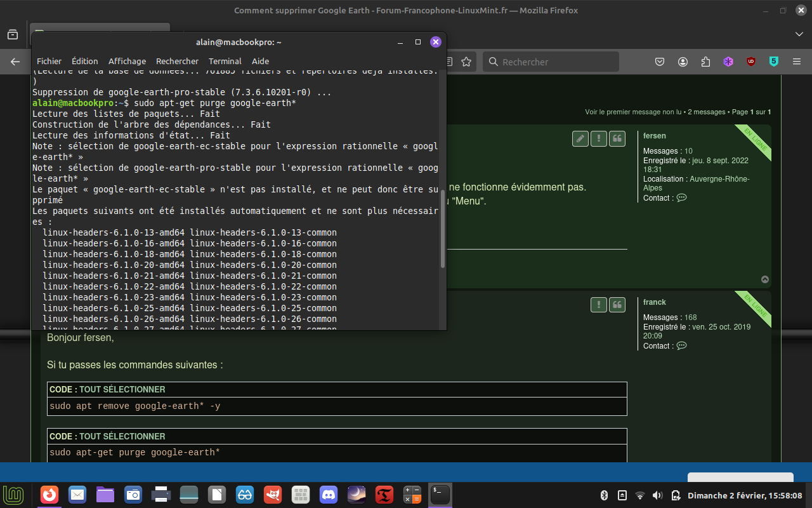Open the purple file manager folder icon
The width and height of the screenshot is (812, 508).
pos(105,495)
